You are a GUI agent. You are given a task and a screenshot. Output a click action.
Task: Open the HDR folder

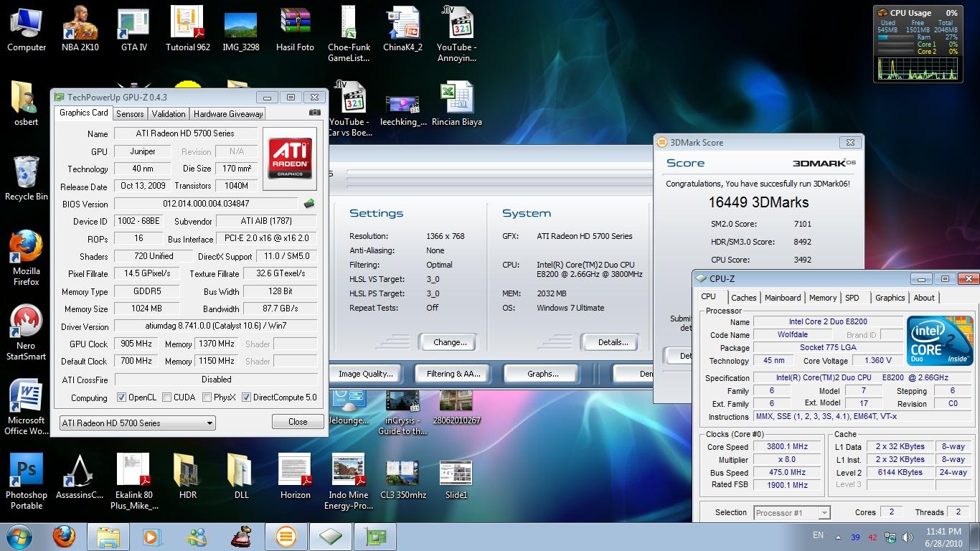pos(187,476)
